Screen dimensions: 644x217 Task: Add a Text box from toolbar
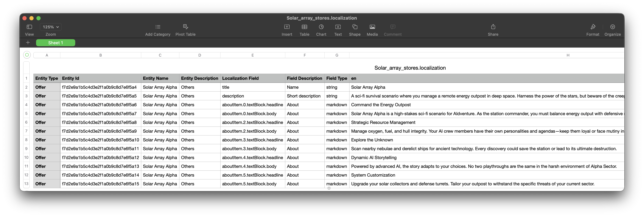tap(338, 27)
